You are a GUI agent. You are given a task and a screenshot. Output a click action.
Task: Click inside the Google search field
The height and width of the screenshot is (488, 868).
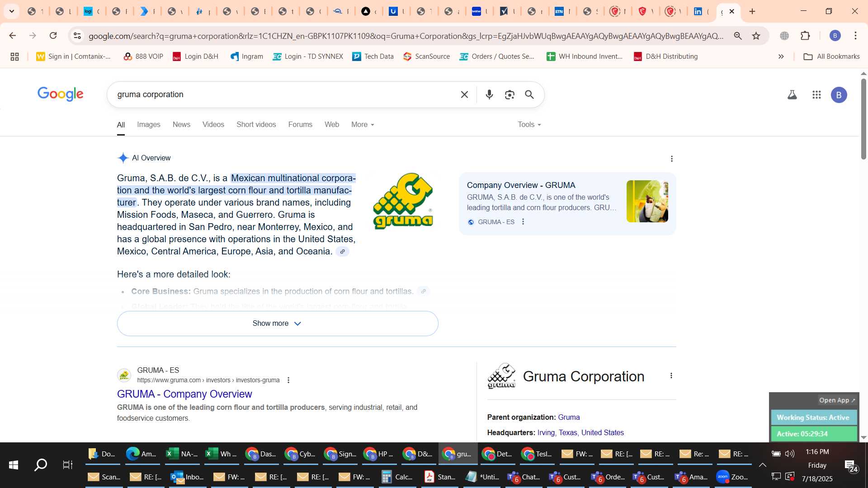pyautogui.click(x=285, y=94)
